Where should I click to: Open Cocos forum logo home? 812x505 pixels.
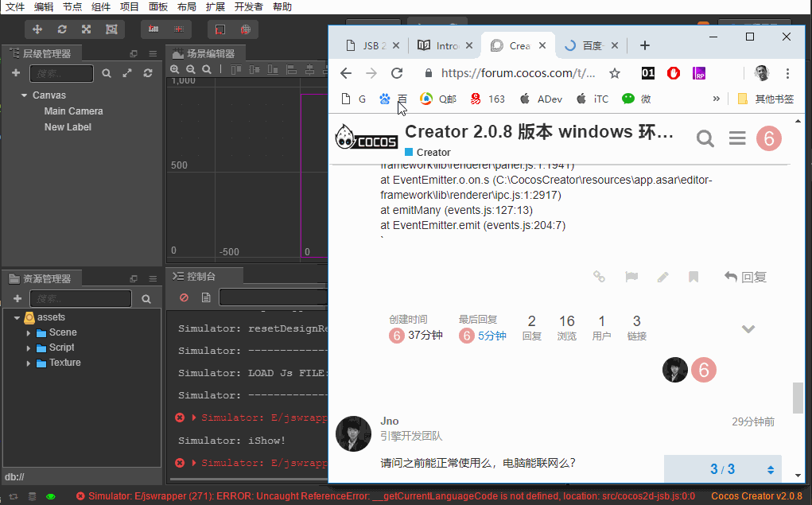[366, 137]
